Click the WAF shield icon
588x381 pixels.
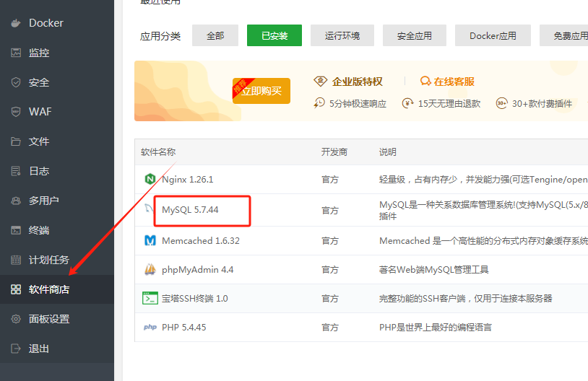click(x=16, y=112)
